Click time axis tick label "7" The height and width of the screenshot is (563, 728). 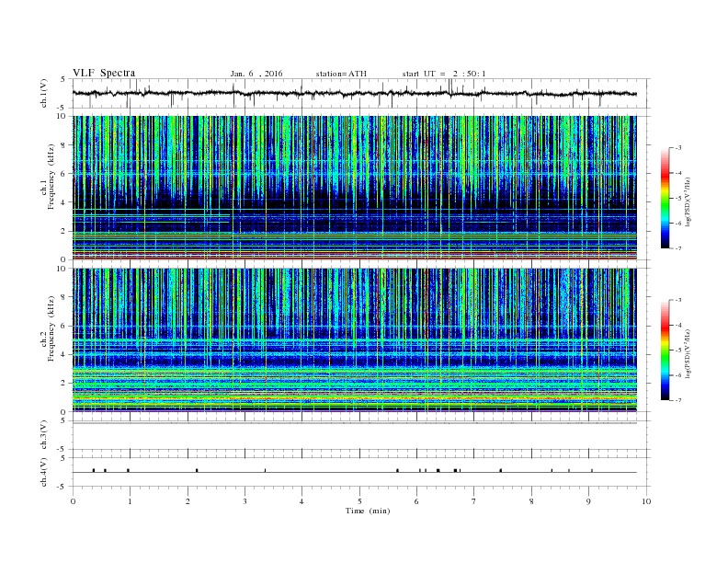point(474,501)
